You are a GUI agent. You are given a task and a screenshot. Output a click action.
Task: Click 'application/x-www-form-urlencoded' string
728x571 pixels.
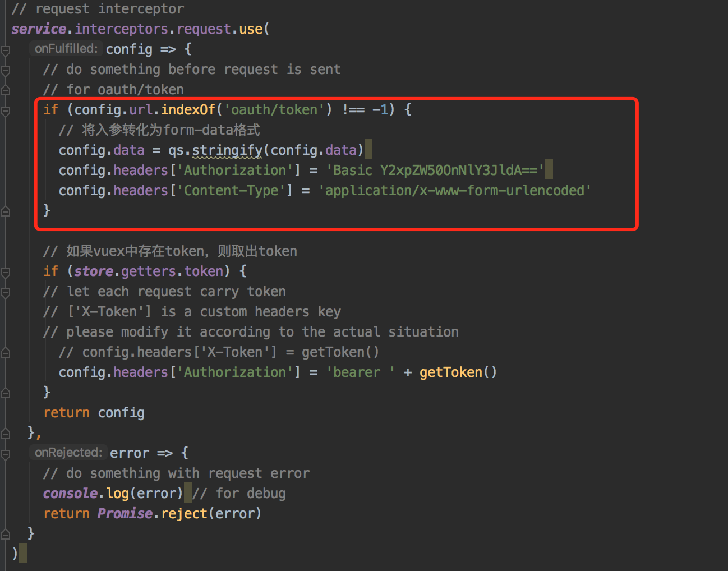pyautogui.click(x=455, y=191)
